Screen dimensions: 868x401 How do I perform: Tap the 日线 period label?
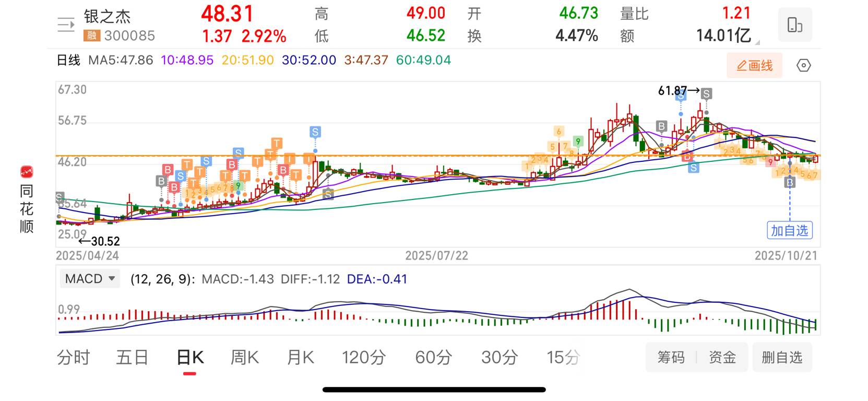click(x=68, y=60)
